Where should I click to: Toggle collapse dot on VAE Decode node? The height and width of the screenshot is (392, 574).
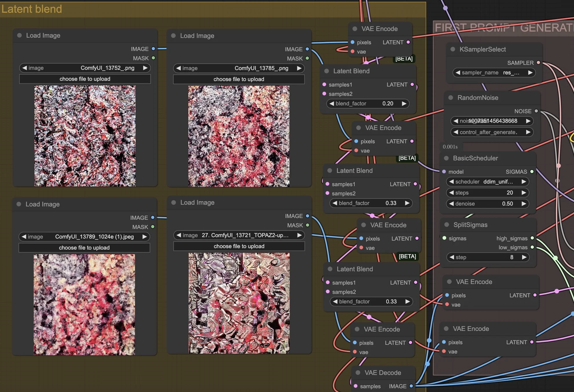tap(358, 373)
